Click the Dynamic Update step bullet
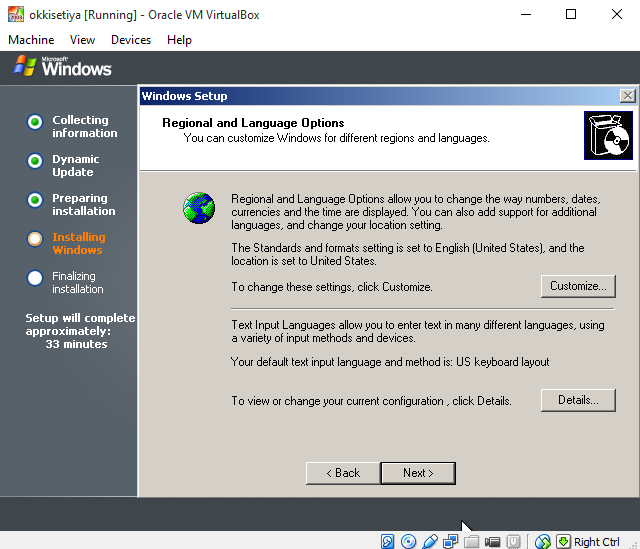640x549 pixels. click(35, 161)
